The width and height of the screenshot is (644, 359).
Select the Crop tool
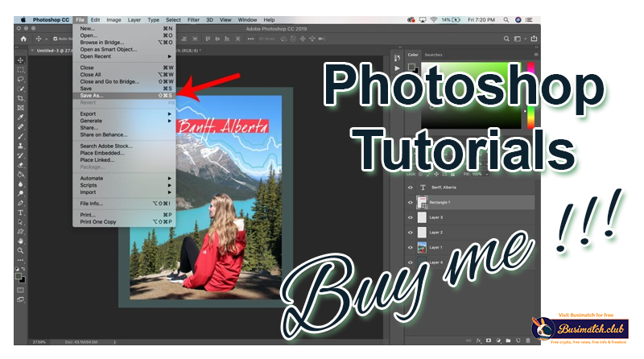point(20,98)
